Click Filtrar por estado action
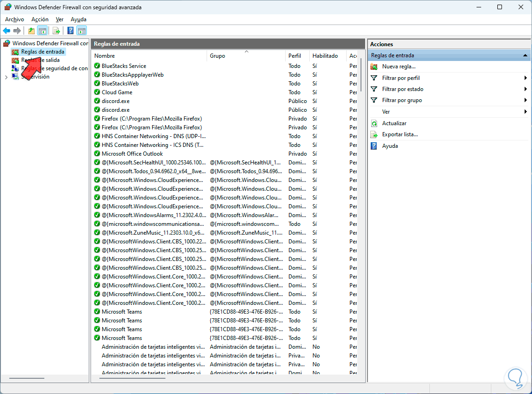The height and width of the screenshot is (394, 532). click(x=403, y=89)
